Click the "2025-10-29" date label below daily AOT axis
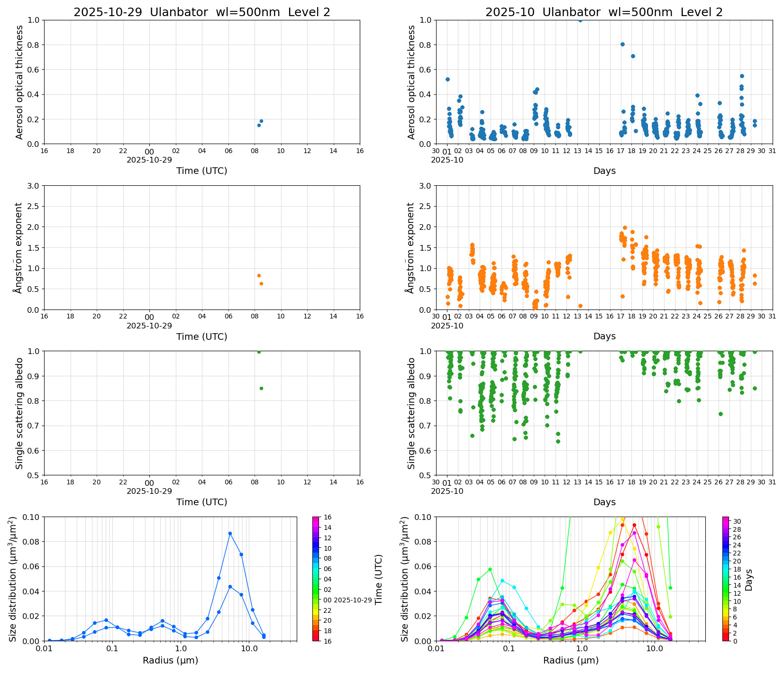 pyautogui.click(x=149, y=160)
